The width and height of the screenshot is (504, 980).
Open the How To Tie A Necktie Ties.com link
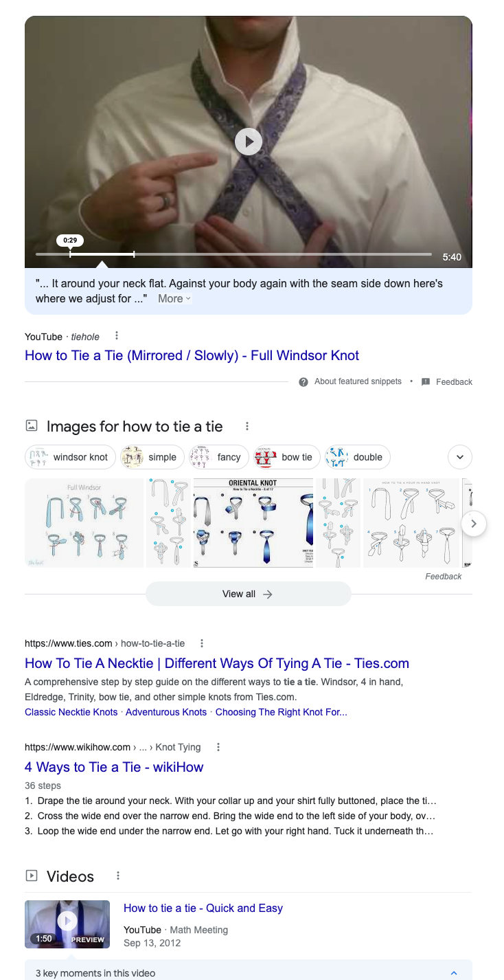(217, 663)
